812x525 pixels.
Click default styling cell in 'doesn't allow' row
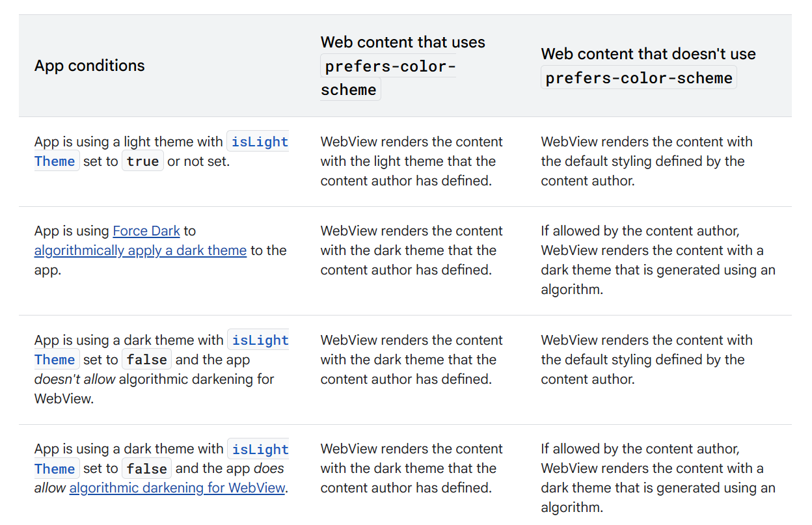click(646, 360)
